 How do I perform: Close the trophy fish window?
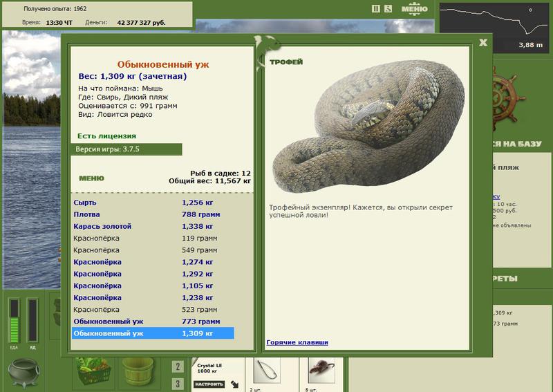point(483,42)
